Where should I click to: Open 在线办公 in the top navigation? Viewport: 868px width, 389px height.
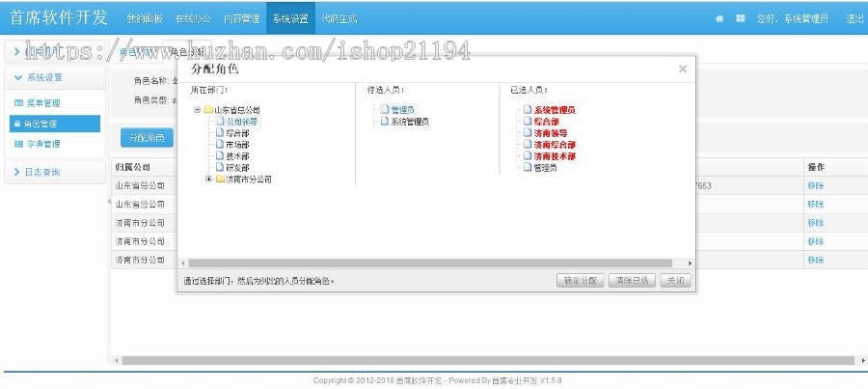click(x=193, y=18)
